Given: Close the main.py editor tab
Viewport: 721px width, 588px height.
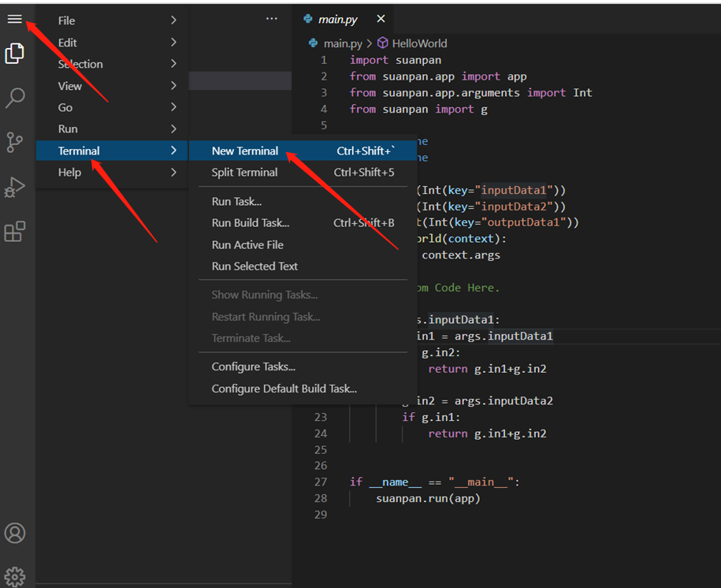Looking at the screenshot, I should coord(381,19).
